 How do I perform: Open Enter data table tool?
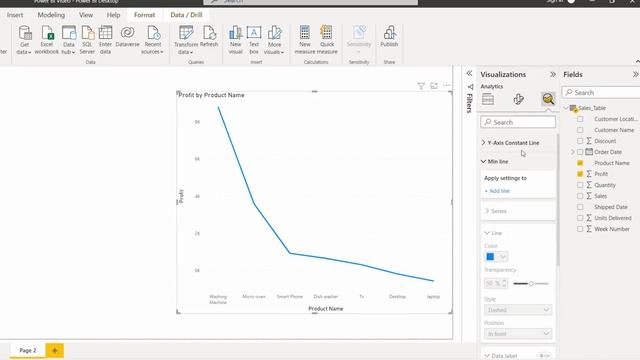point(105,40)
